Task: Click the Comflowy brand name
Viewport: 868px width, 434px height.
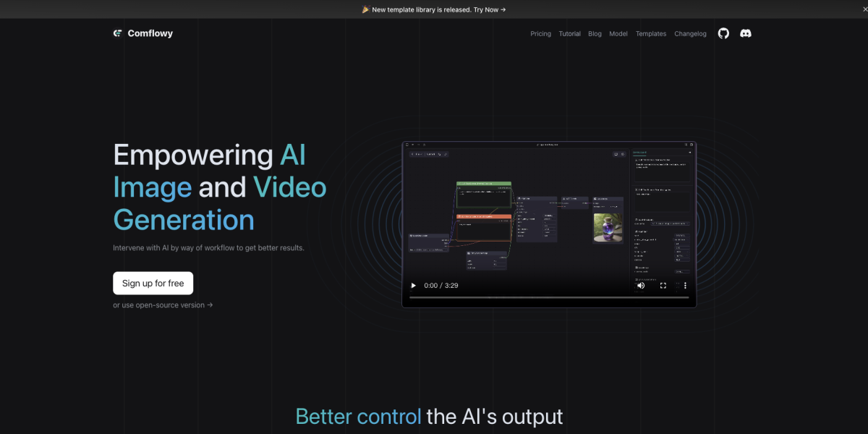Action: [x=150, y=33]
